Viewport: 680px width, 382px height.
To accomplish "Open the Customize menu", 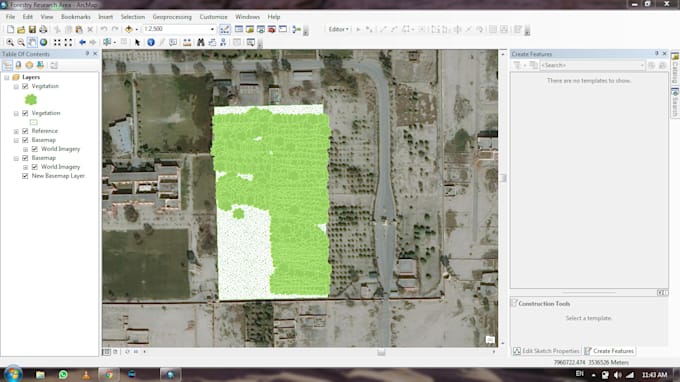I will click(x=213, y=17).
